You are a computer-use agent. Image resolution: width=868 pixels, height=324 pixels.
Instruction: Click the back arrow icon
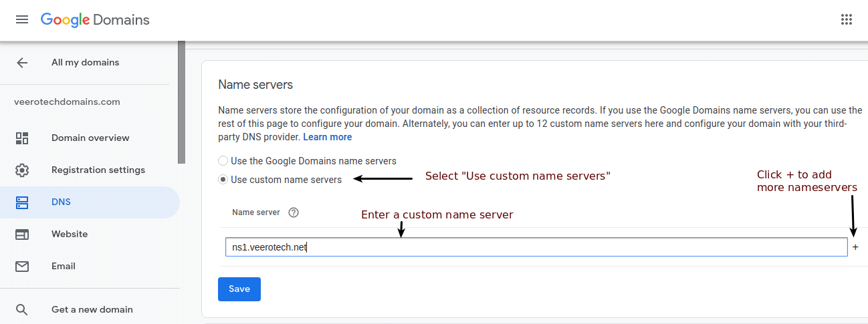tap(22, 63)
